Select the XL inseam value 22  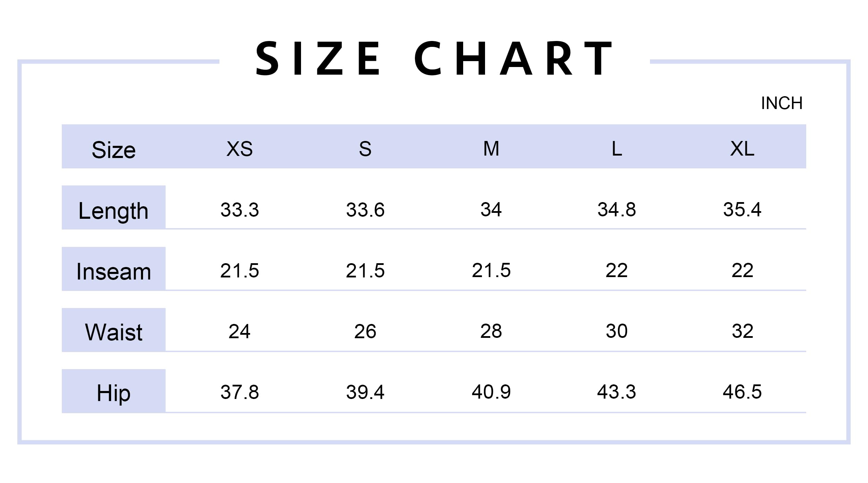point(742,270)
